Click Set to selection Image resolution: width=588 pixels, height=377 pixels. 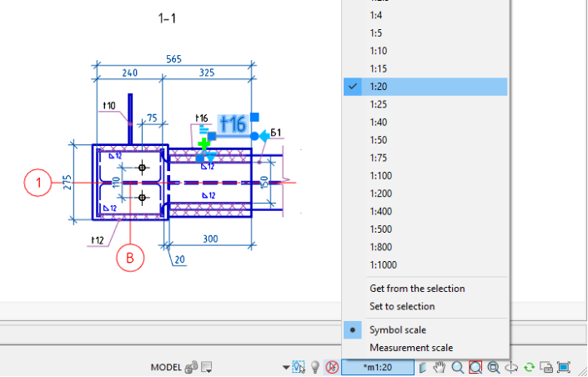coord(425,306)
